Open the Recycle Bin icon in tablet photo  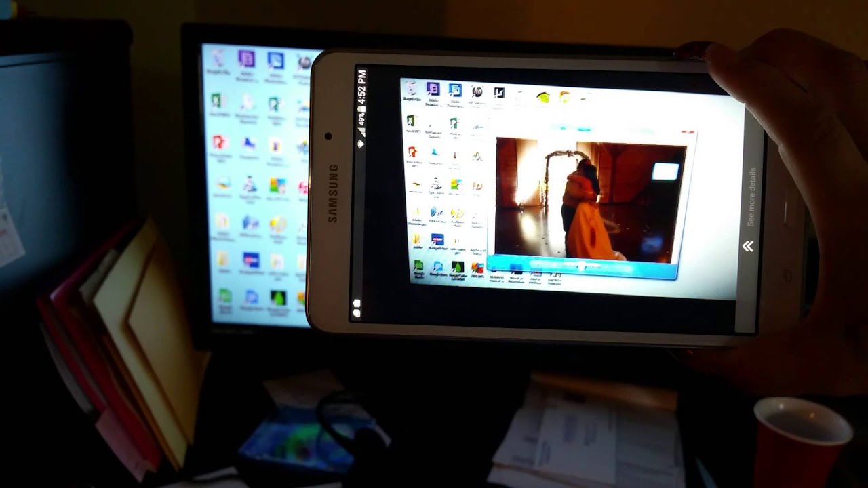[410, 88]
